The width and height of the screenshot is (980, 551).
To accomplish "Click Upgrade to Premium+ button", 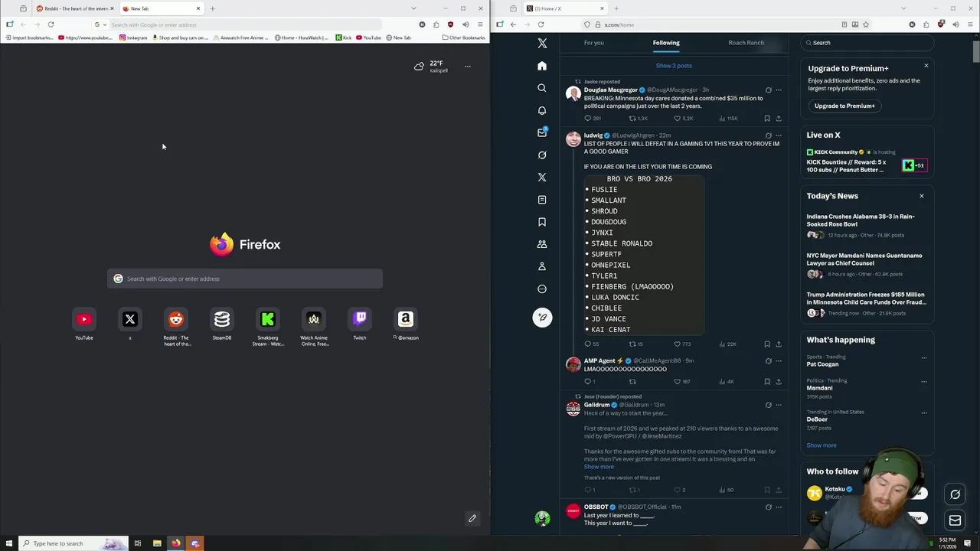I will (844, 106).
